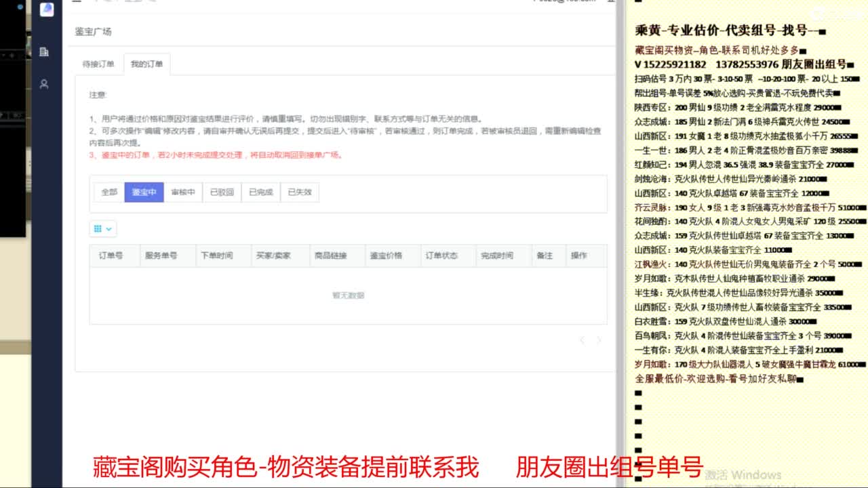Switch to the 我的订单 tab
Viewport: 868px width, 488px height.
[x=147, y=64]
